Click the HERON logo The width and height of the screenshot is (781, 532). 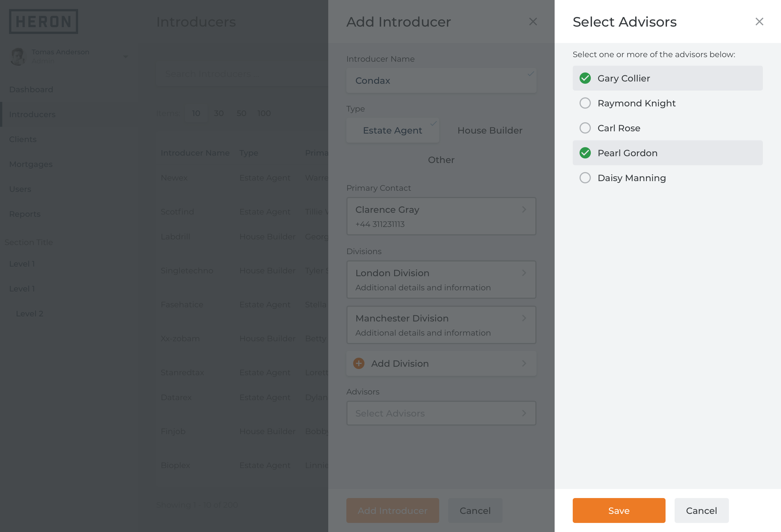(x=43, y=22)
